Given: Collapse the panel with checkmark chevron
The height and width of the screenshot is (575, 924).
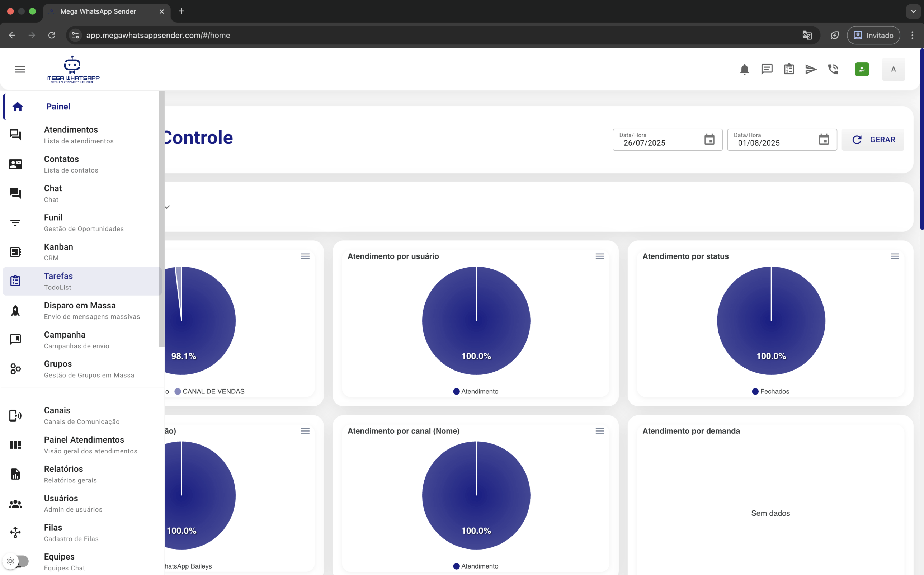Looking at the screenshot, I should coord(167,207).
